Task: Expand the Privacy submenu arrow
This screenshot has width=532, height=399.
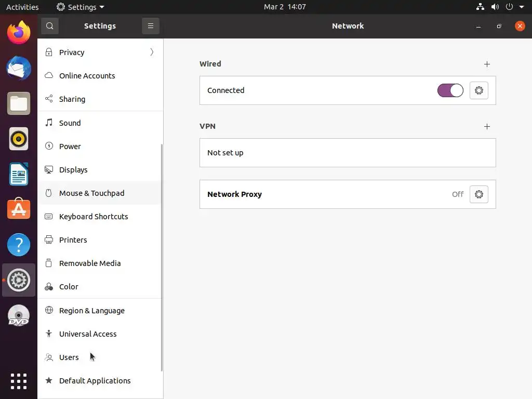Action: [152, 52]
